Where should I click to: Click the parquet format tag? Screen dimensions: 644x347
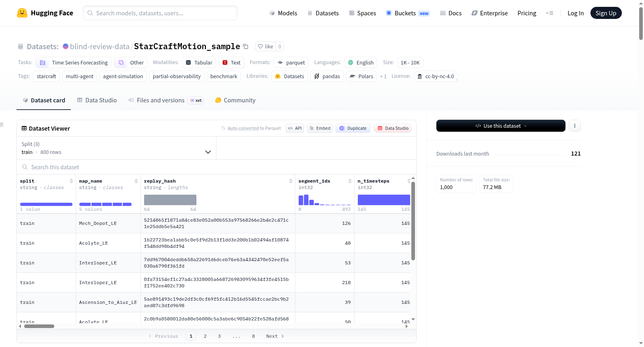coord(291,62)
